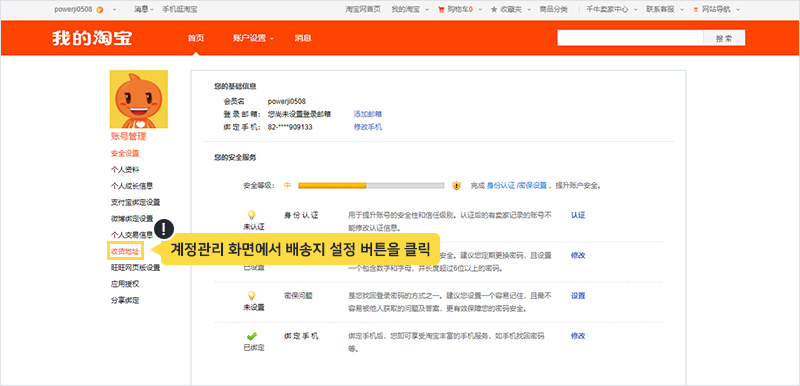Click the green checkmark icon above 已绑定
Screen dimensions: 800x386
252,337
